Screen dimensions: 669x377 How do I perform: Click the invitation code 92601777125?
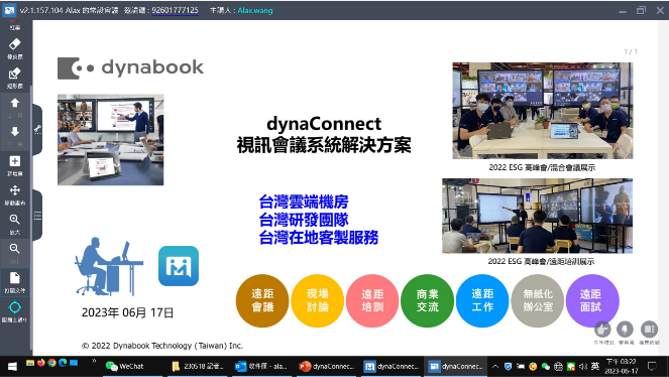tap(175, 10)
